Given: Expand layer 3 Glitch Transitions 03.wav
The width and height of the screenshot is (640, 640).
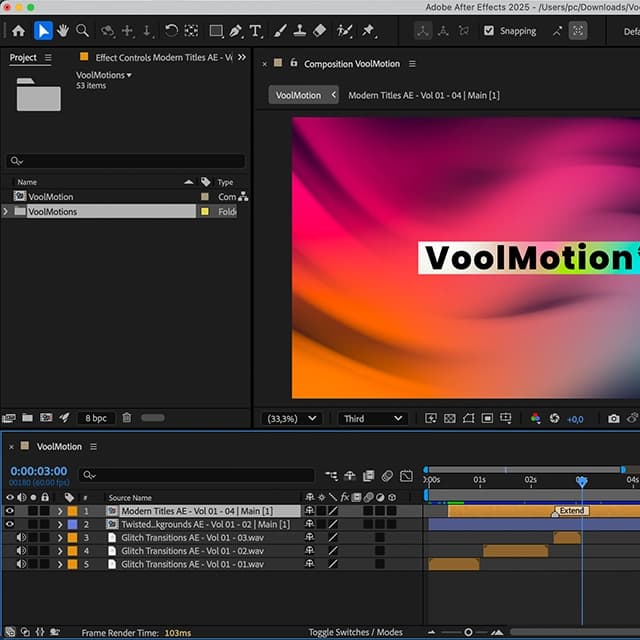Looking at the screenshot, I should click(60, 538).
